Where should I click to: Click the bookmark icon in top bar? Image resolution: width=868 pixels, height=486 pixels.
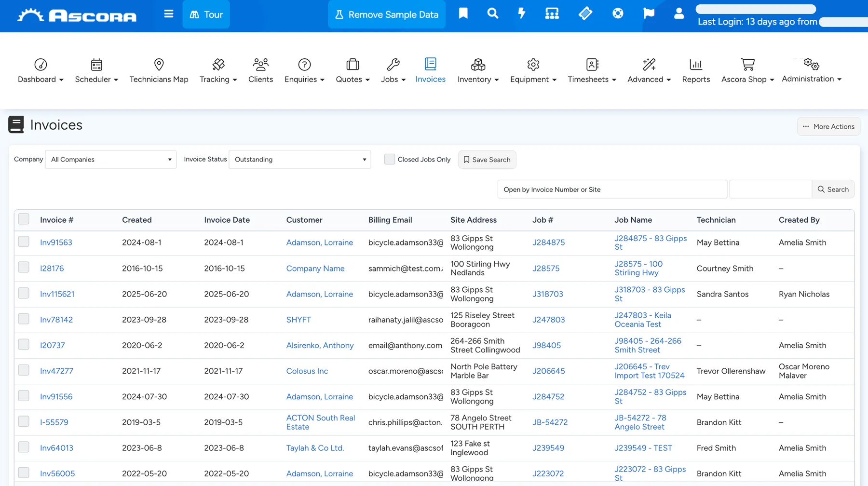click(463, 13)
